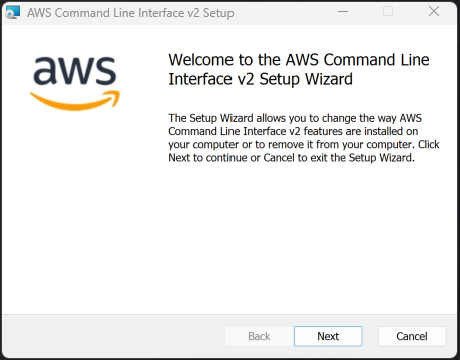Close the setup dialog with the X icon

pos(434,11)
